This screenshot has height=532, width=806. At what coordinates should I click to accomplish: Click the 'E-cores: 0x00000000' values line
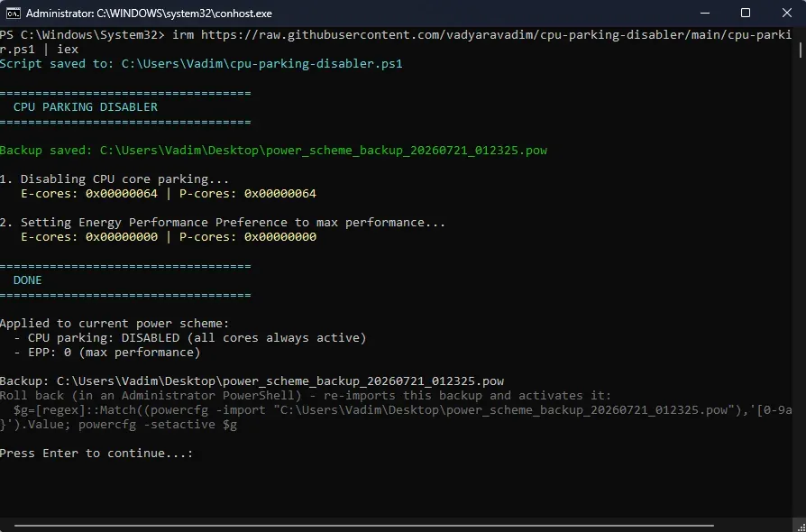169,236
